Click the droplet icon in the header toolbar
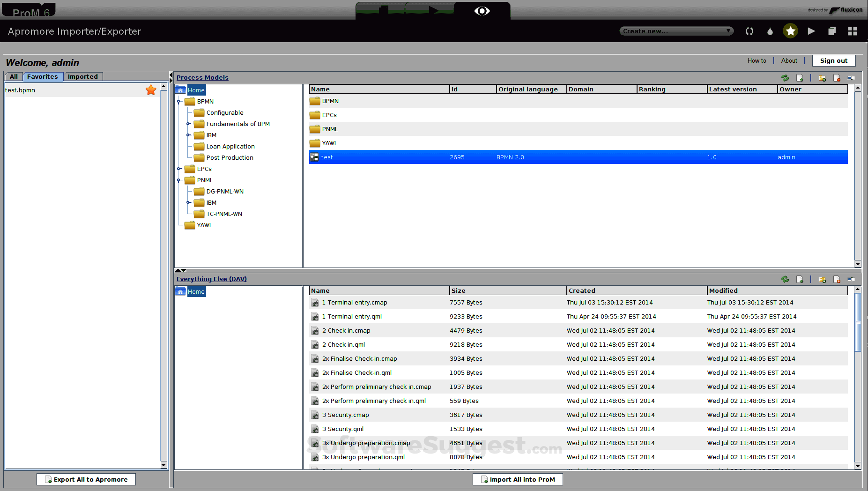The height and width of the screenshot is (491, 868). pos(770,31)
